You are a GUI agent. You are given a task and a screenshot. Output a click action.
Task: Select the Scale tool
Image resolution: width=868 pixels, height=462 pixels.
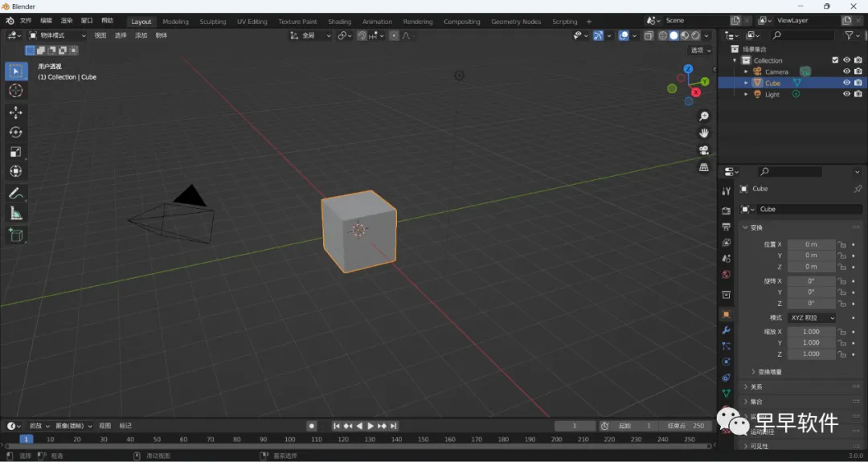[15, 152]
